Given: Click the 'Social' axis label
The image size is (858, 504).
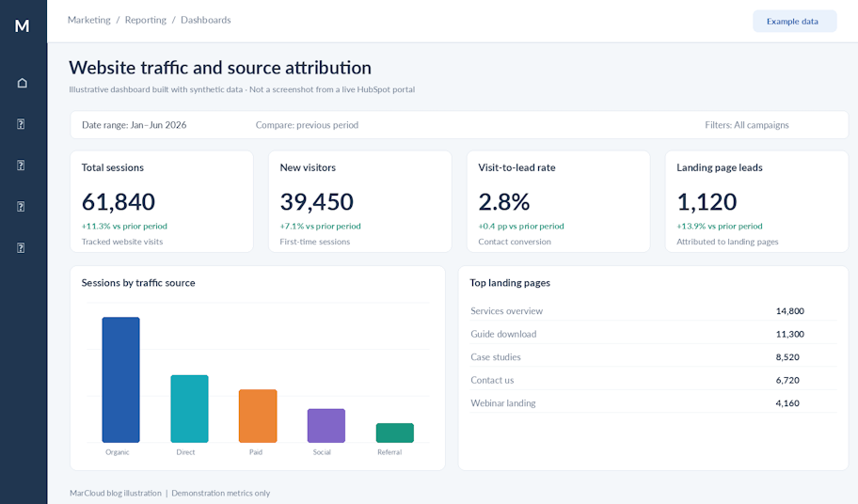Looking at the screenshot, I should click(322, 452).
